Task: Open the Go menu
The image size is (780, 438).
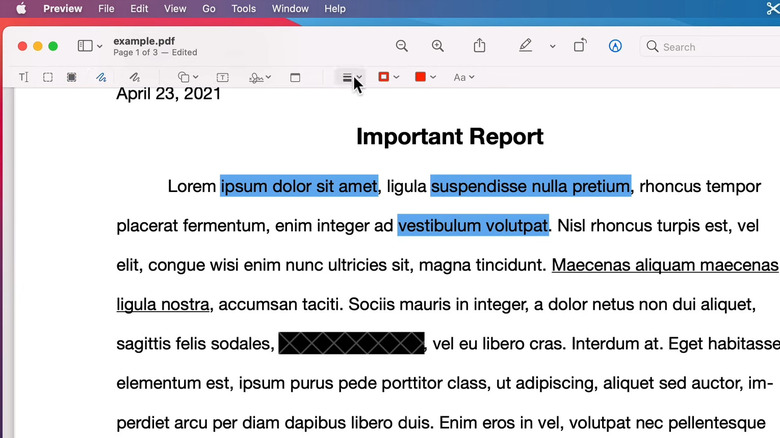Action: 209,8
